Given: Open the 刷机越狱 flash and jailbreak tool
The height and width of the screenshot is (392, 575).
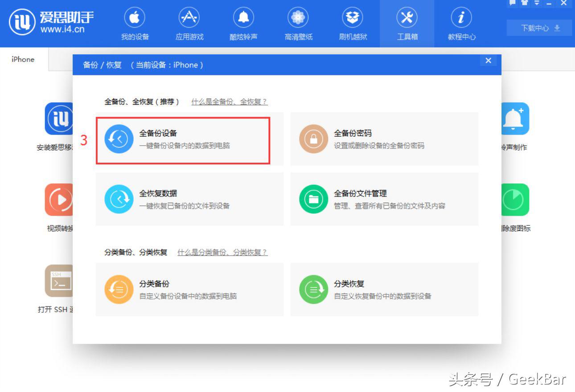Looking at the screenshot, I should coord(352,23).
